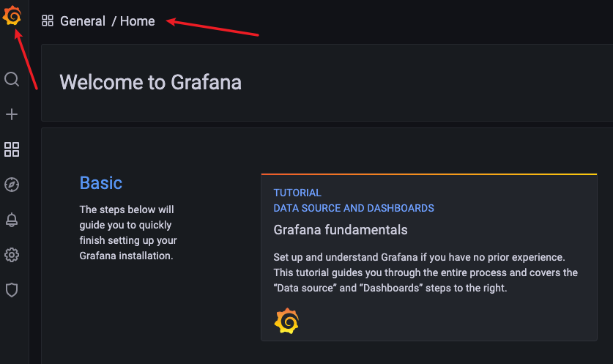Screen dimensions: 613x364
Task: Select the General folder breadcrumb
Action: (x=83, y=21)
